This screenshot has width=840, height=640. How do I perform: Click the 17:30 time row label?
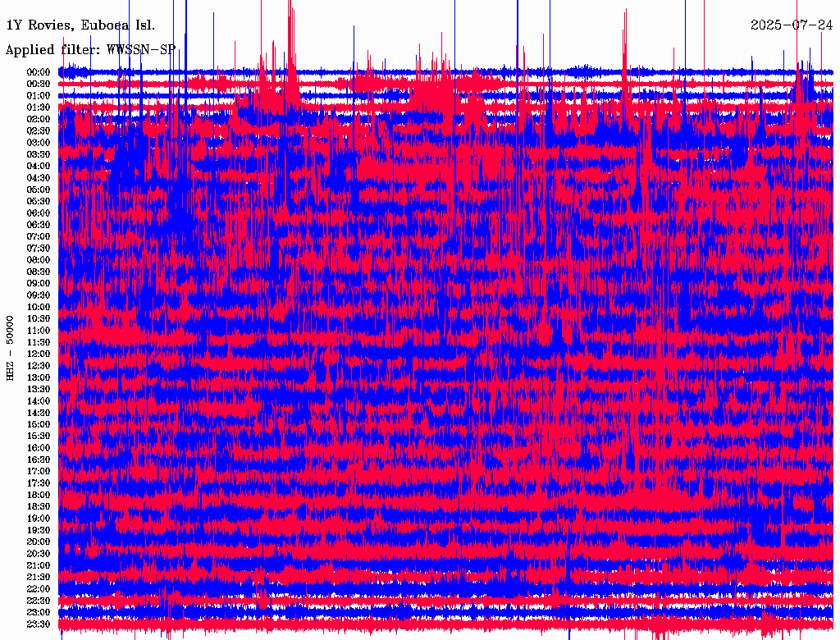[x=39, y=483]
